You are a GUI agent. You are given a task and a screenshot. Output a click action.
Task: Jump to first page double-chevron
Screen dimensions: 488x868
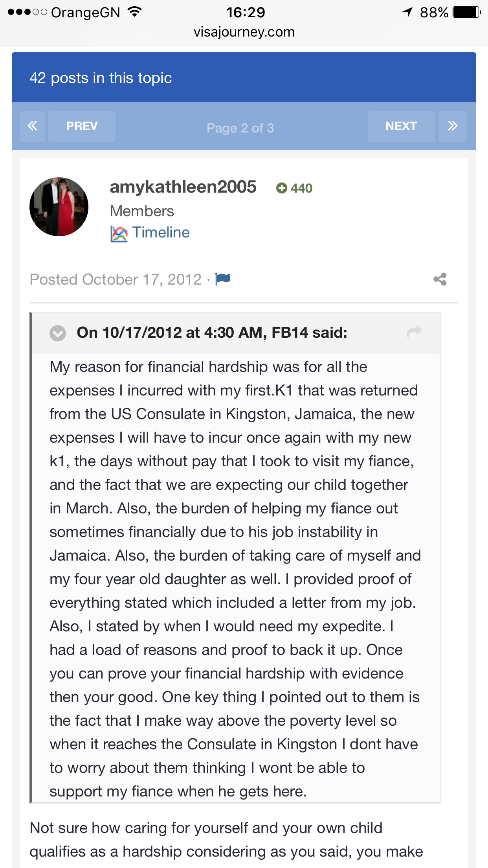[x=32, y=126]
